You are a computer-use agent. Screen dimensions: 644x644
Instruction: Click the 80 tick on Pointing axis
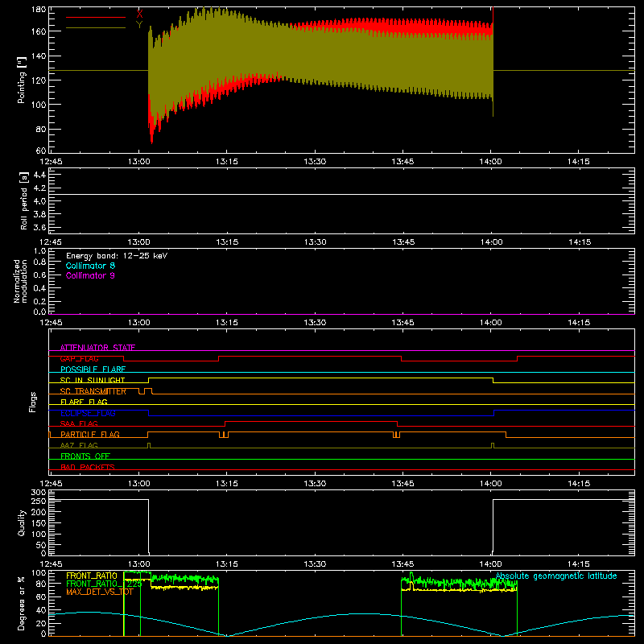pyautogui.click(x=41, y=129)
